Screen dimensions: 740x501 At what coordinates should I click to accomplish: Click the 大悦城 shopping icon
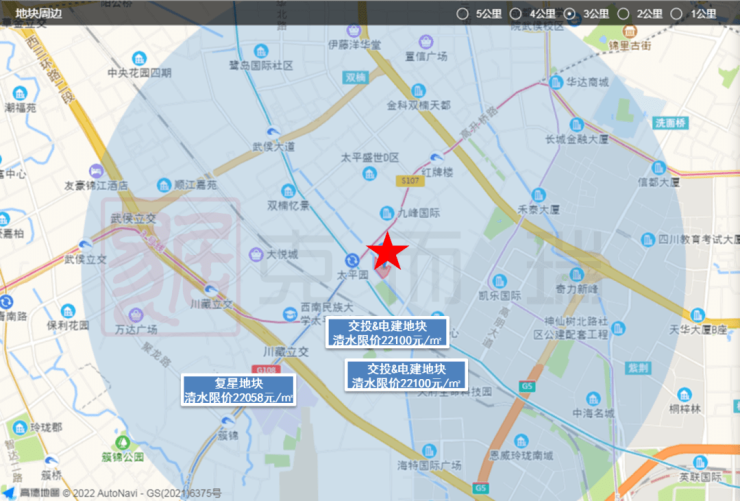[x=256, y=255]
